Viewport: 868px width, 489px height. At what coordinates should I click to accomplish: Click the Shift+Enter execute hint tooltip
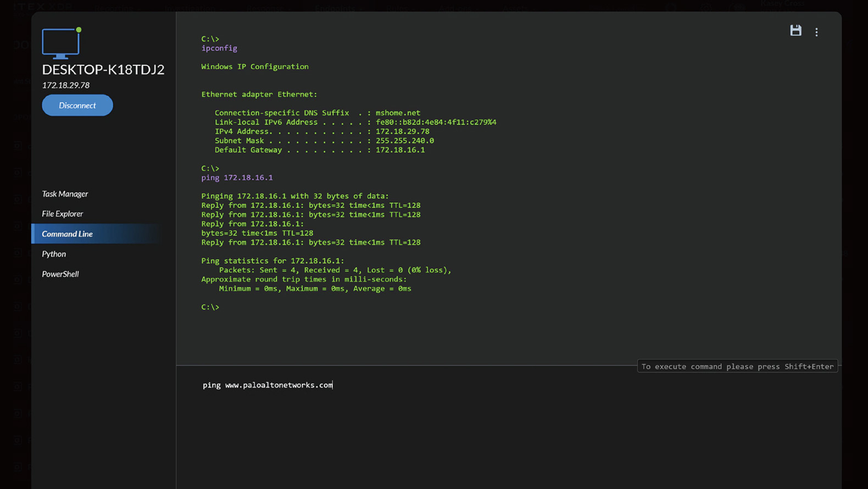click(x=737, y=366)
